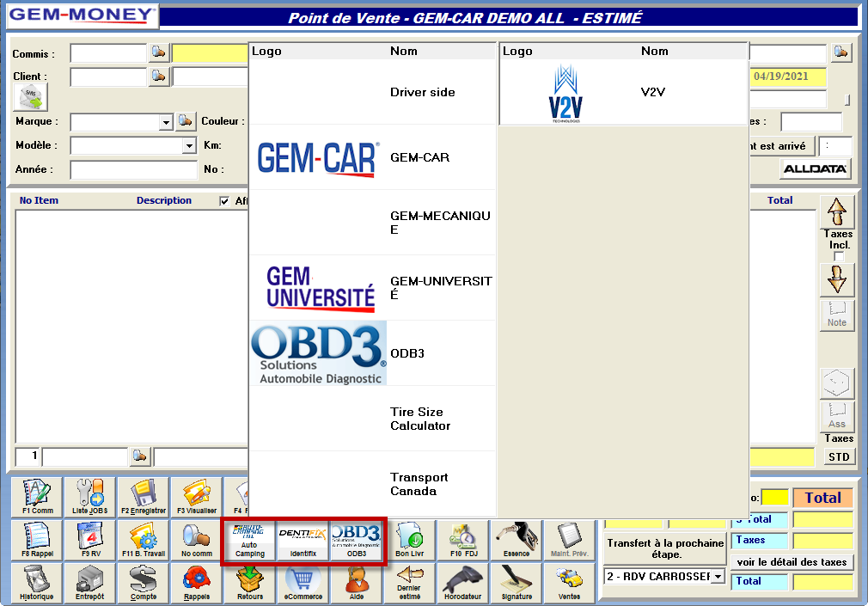The height and width of the screenshot is (606, 868).
Task: Click the item lookup icon below list
Action: (139, 456)
